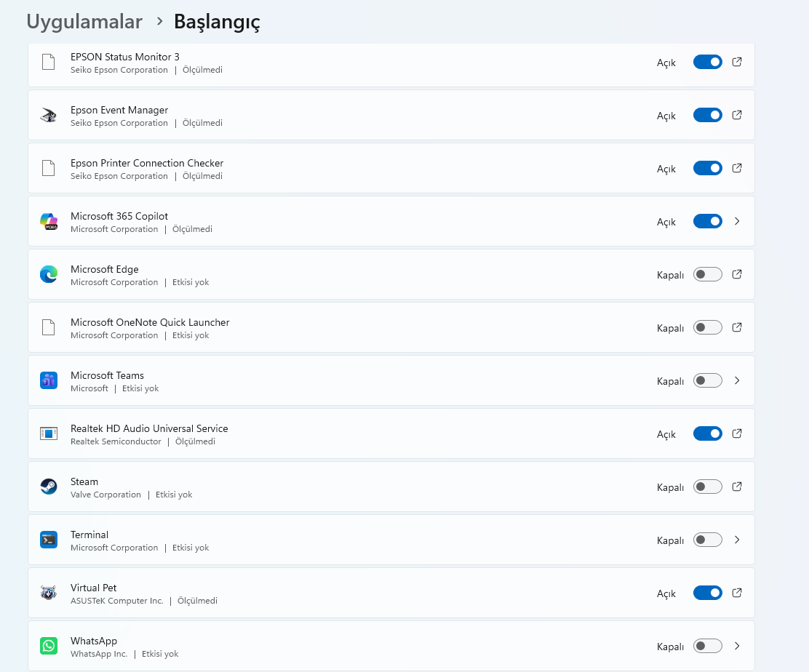Turn off EPSON Status Monitor 3 startup

click(x=707, y=62)
